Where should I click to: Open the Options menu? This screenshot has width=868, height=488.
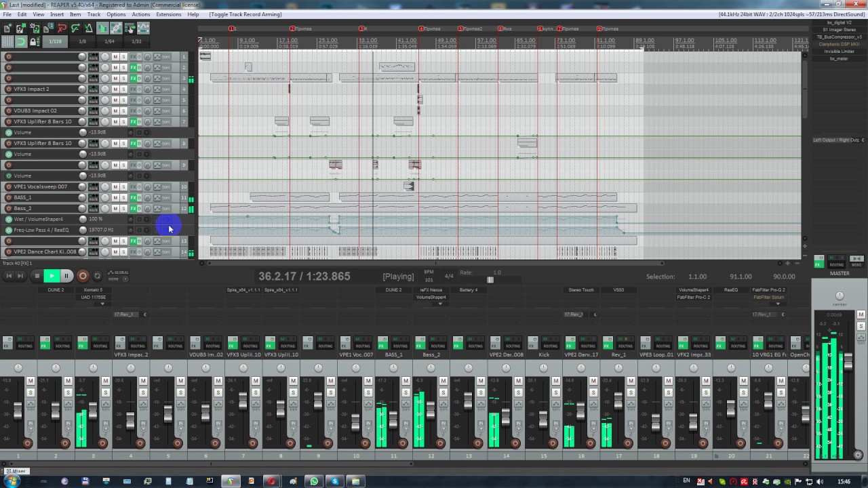click(x=116, y=14)
